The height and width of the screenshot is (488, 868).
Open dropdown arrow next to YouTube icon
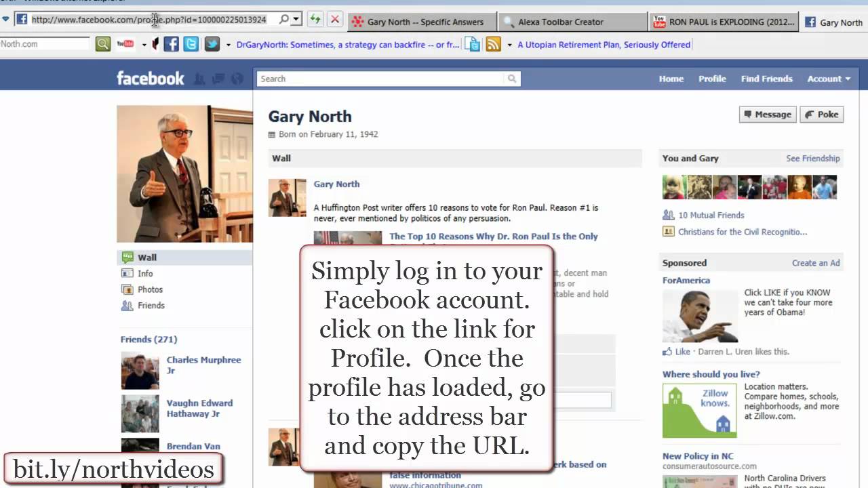(x=144, y=45)
